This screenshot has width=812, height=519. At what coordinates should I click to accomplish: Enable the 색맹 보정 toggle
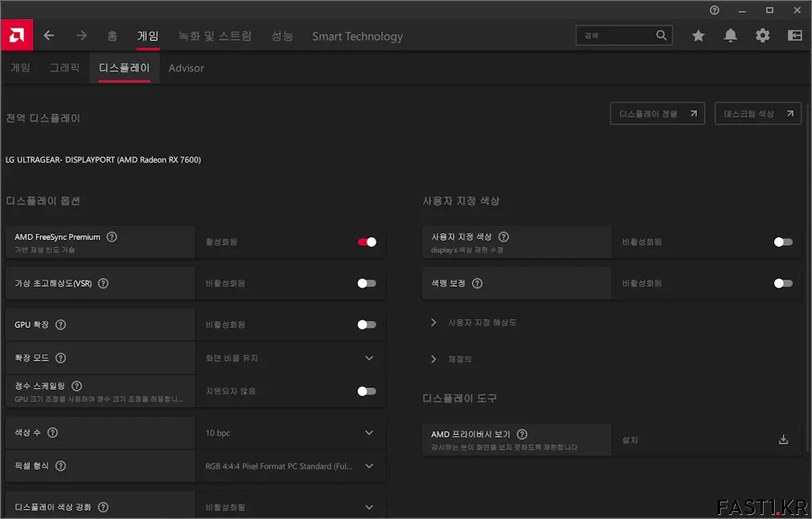tap(783, 283)
